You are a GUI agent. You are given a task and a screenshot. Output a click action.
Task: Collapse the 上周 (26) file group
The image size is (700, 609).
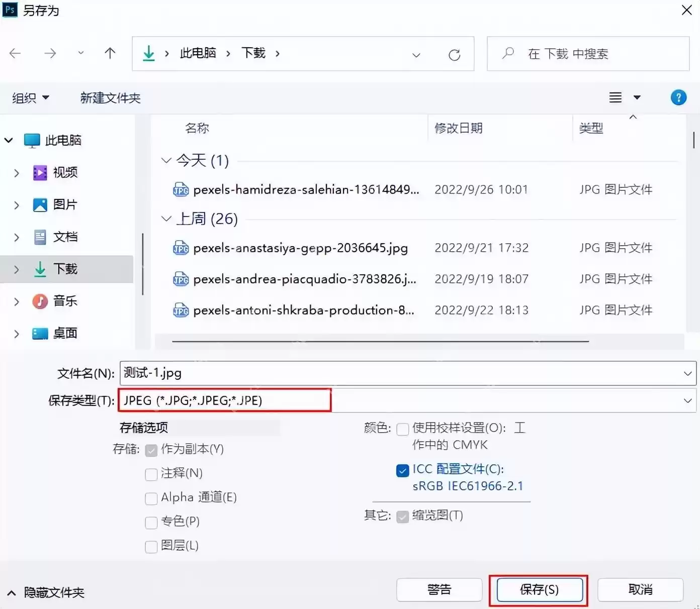166,218
